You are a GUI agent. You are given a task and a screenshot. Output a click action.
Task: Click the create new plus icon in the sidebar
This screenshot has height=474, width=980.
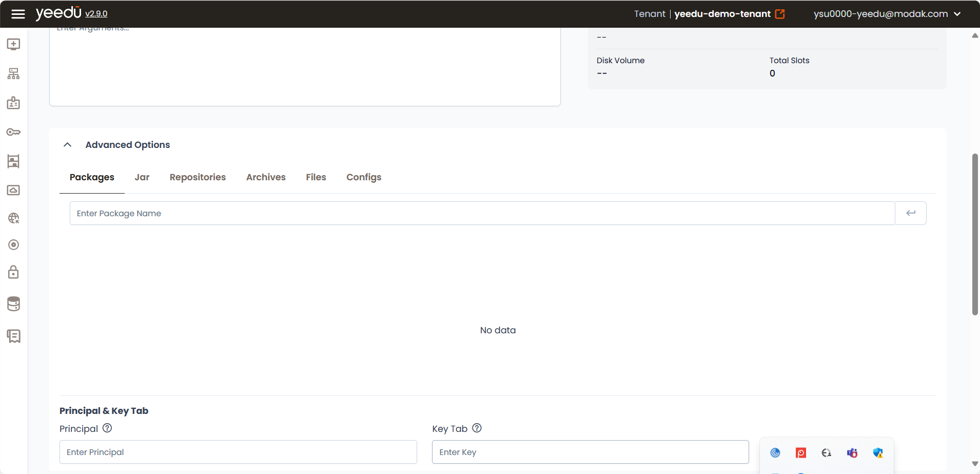(14, 44)
